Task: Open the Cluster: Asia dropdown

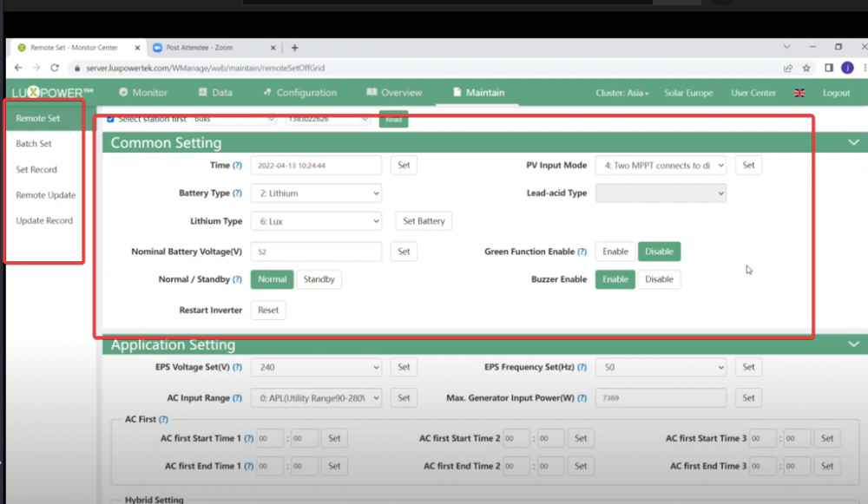Action: 621,93
